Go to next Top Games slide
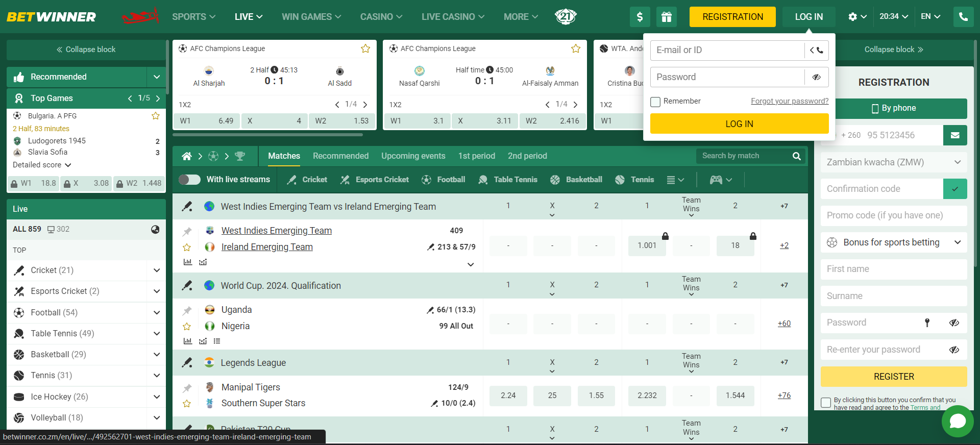This screenshot has height=445, width=980. pos(158,98)
